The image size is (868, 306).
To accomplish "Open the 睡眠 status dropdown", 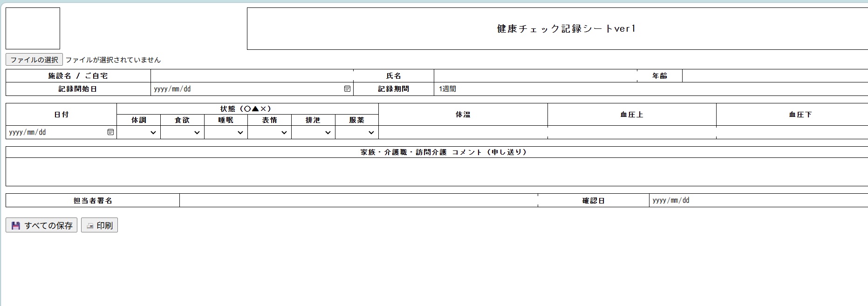I will [226, 133].
